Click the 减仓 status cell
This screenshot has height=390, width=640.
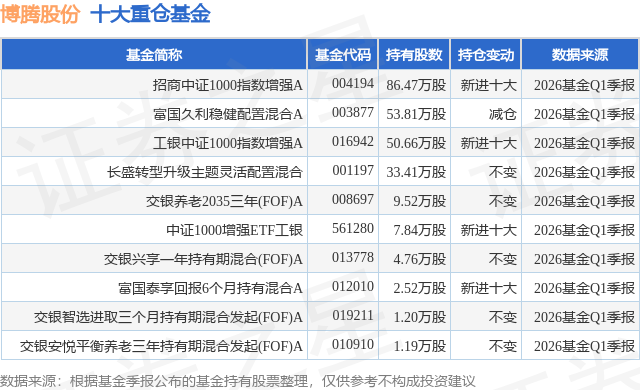click(x=503, y=114)
